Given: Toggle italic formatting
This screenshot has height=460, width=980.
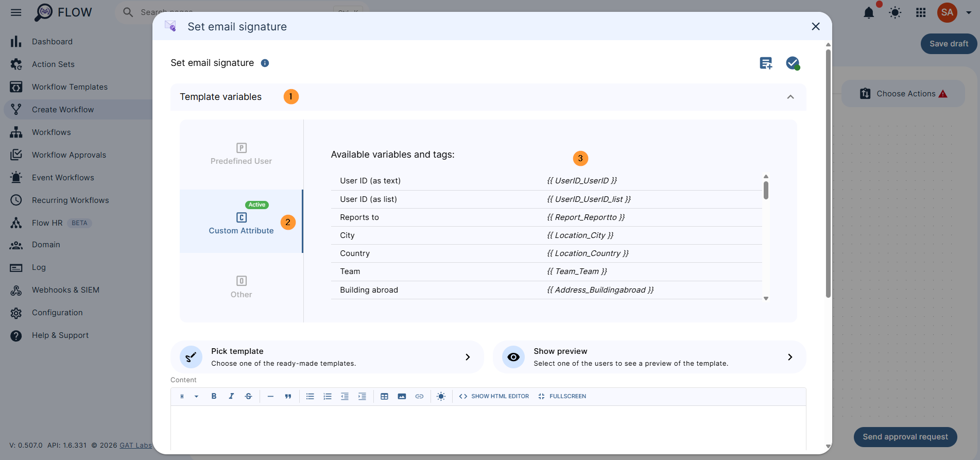Looking at the screenshot, I should (231, 397).
